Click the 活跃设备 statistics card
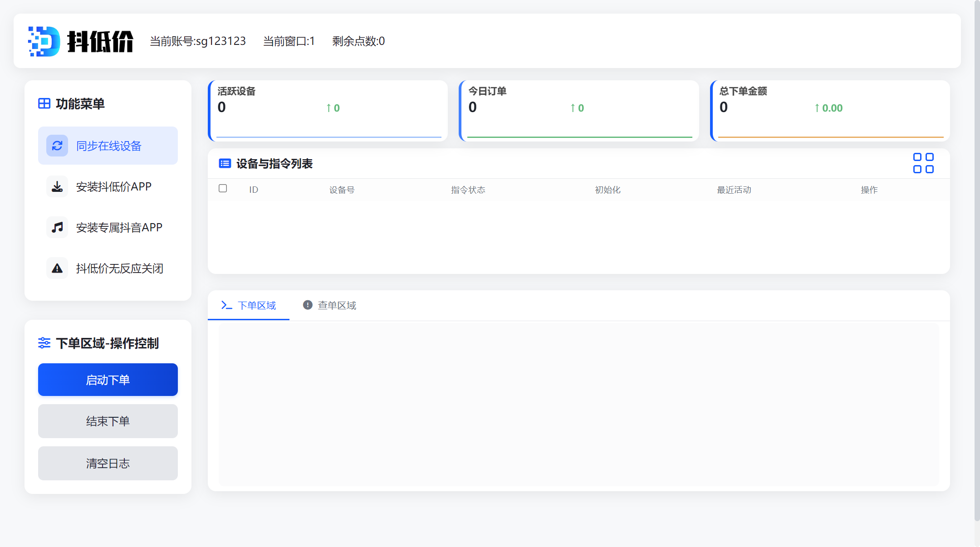The width and height of the screenshot is (980, 547). [x=328, y=110]
